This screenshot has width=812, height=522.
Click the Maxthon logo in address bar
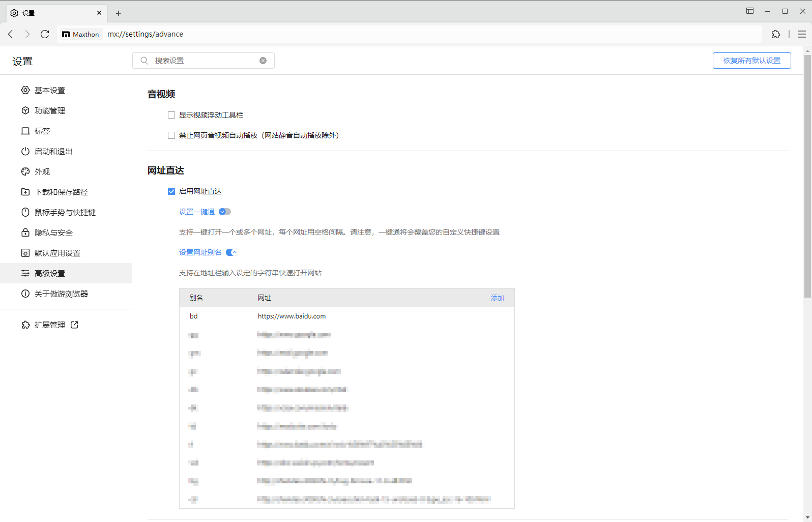point(81,34)
